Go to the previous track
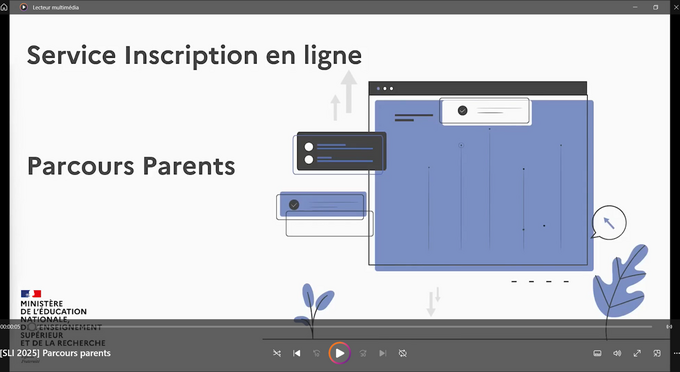680x372 pixels. 297,353
